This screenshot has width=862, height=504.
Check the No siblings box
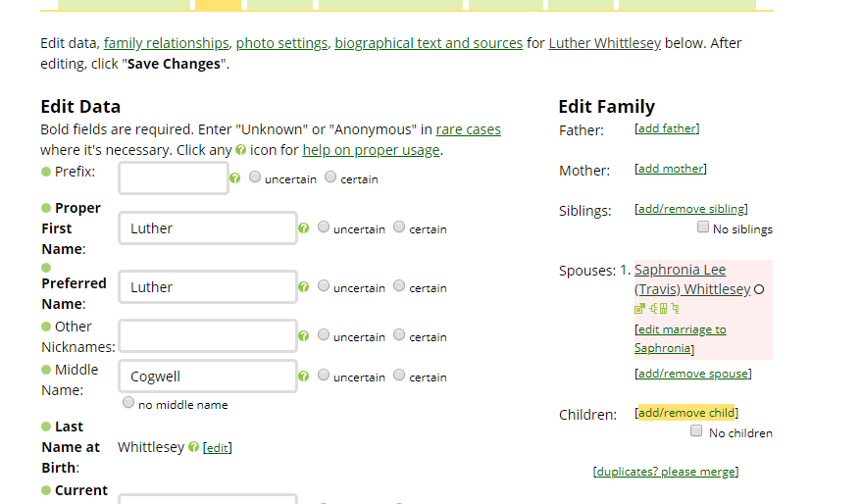click(x=702, y=227)
